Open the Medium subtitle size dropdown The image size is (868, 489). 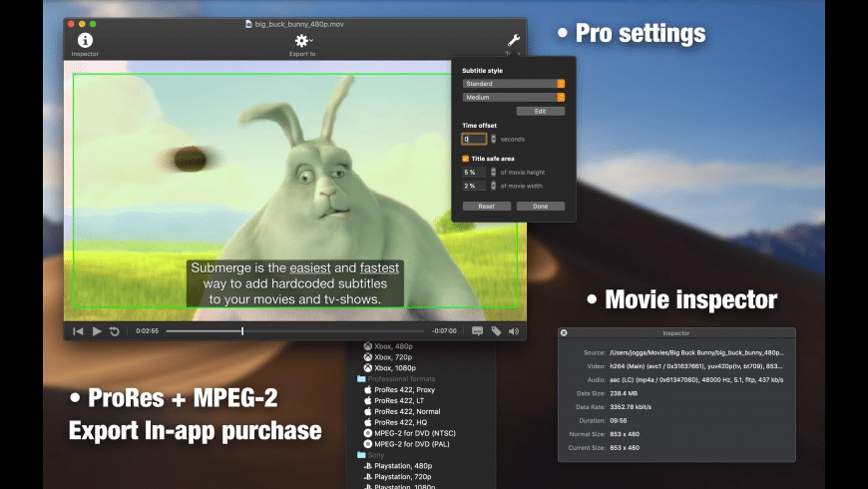(x=513, y=98)
